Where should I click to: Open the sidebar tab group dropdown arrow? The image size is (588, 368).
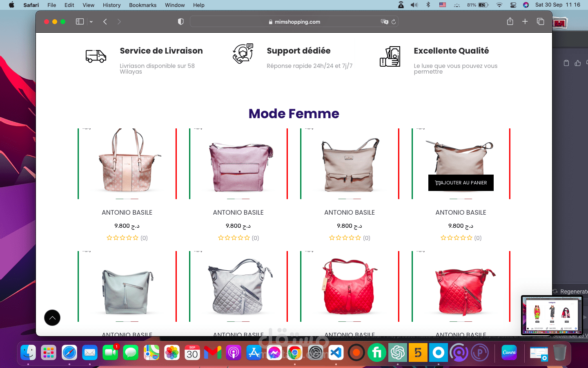point(91,22)
